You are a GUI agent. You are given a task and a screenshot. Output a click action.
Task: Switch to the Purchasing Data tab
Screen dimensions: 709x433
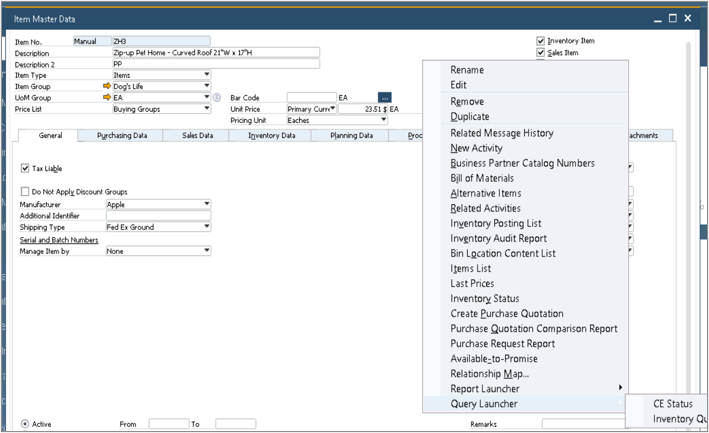coord(122,136)
